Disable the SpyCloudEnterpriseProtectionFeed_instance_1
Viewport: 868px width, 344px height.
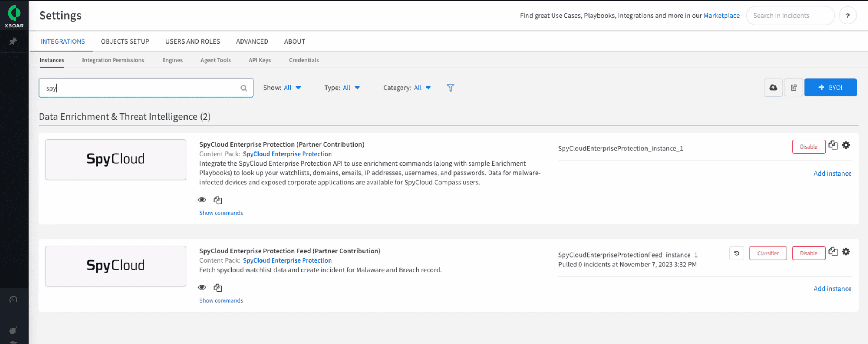point(808,253)
